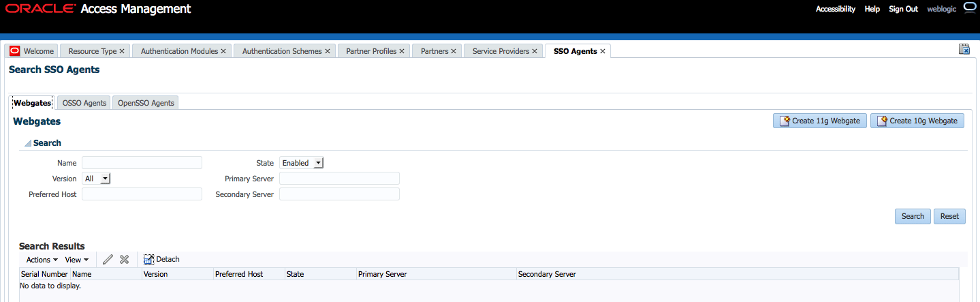Sort by the Name column header

(106, 274)
